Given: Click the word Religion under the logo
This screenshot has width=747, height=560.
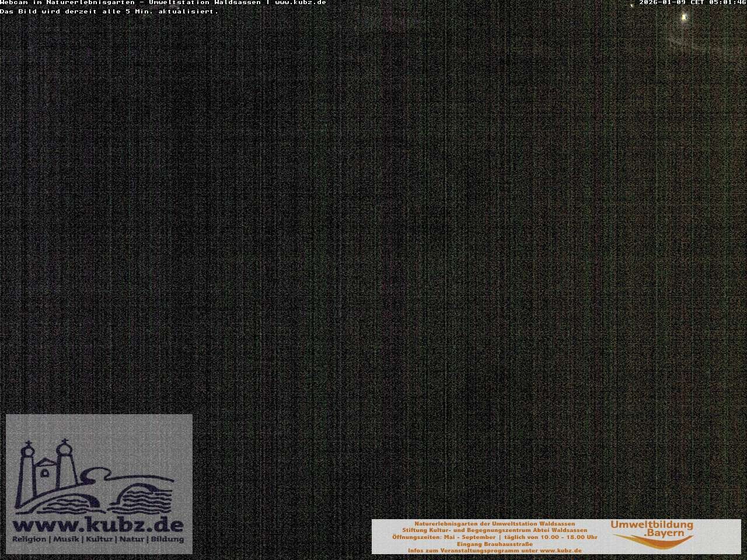Looking at the screenshot, I should 29,540.
